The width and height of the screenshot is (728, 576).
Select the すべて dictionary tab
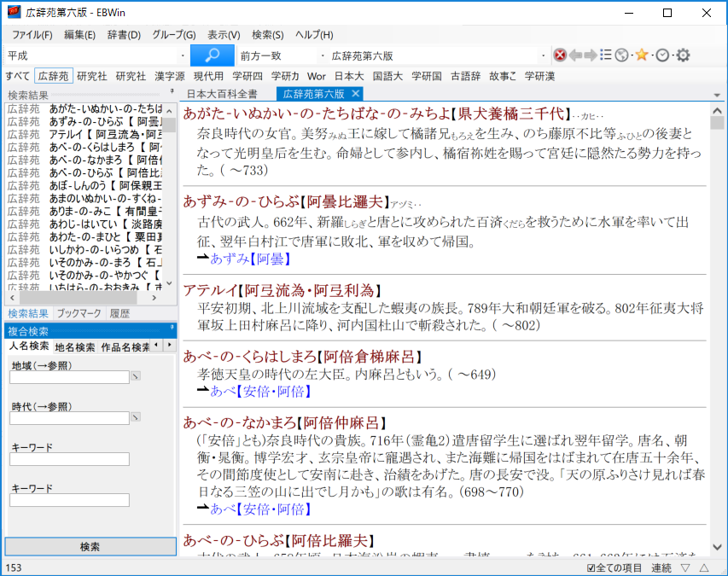[18, 76]
